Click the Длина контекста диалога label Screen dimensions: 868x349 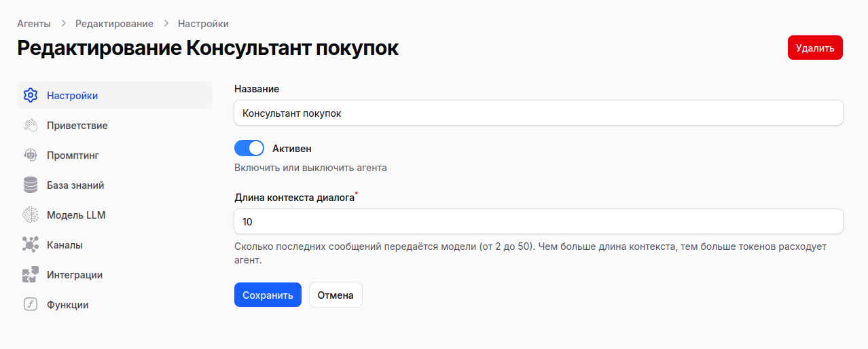[x=294, y=198]
